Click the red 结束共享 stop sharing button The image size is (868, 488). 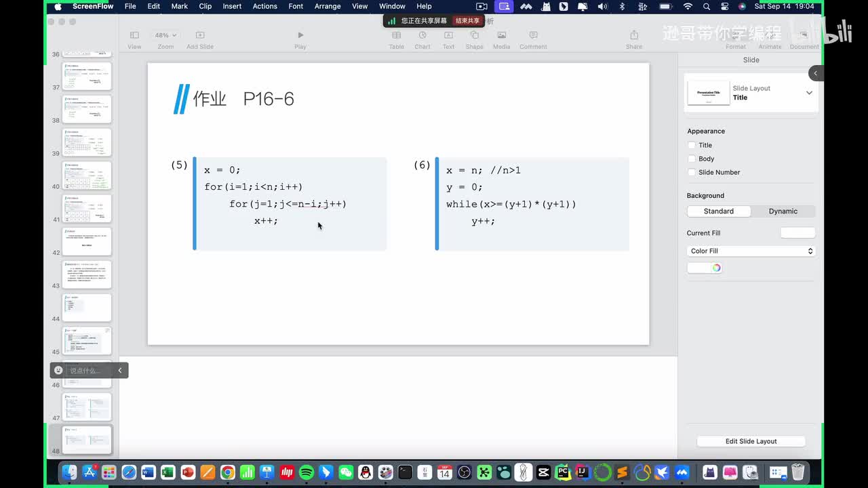[467, 21]
